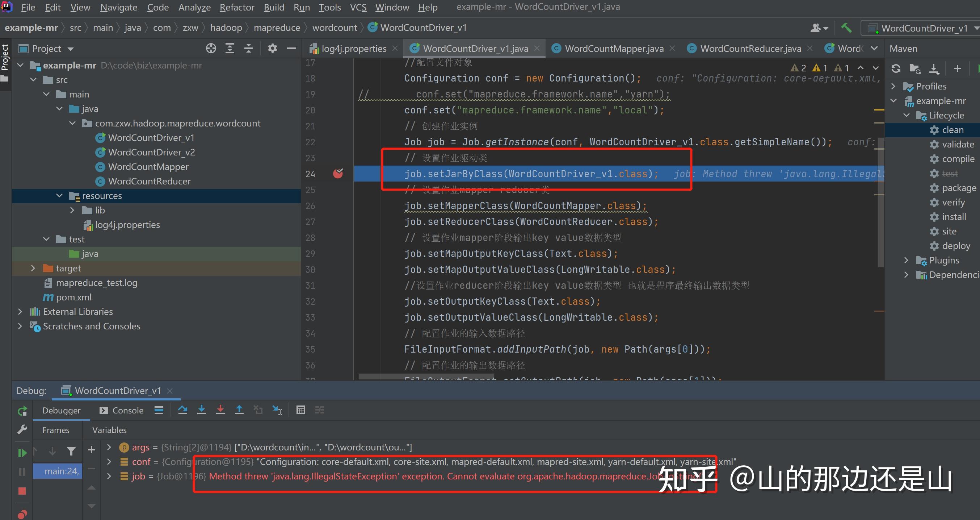Collapse the example-mr project root
Viewport: 980px width, 520px height.
(21, 66)
